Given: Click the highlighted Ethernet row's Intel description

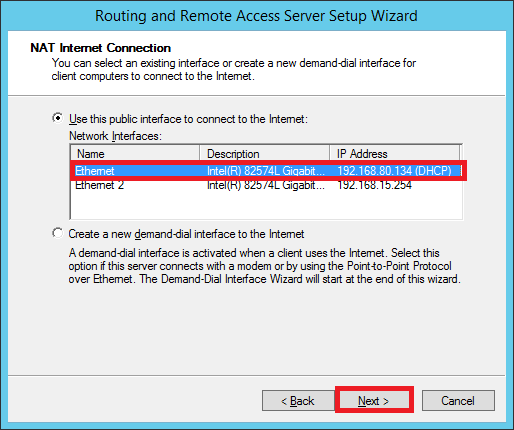Looking at the screenshot, I should [266, 171].
